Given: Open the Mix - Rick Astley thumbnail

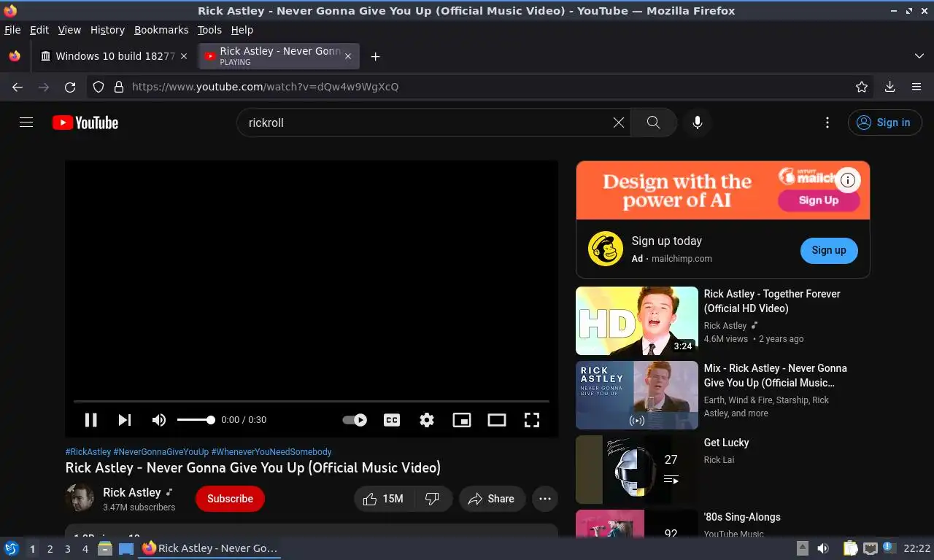Looking at the screenshot, I should click(637, 395).
